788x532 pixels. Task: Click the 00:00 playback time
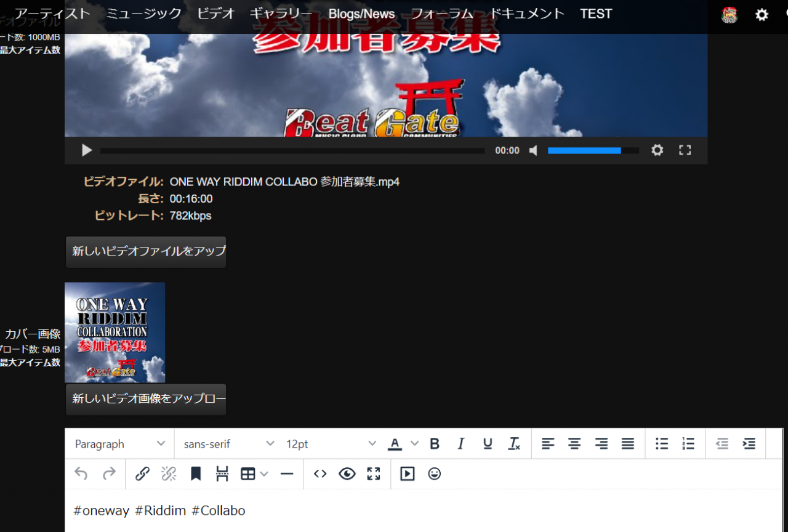point(507,150)
